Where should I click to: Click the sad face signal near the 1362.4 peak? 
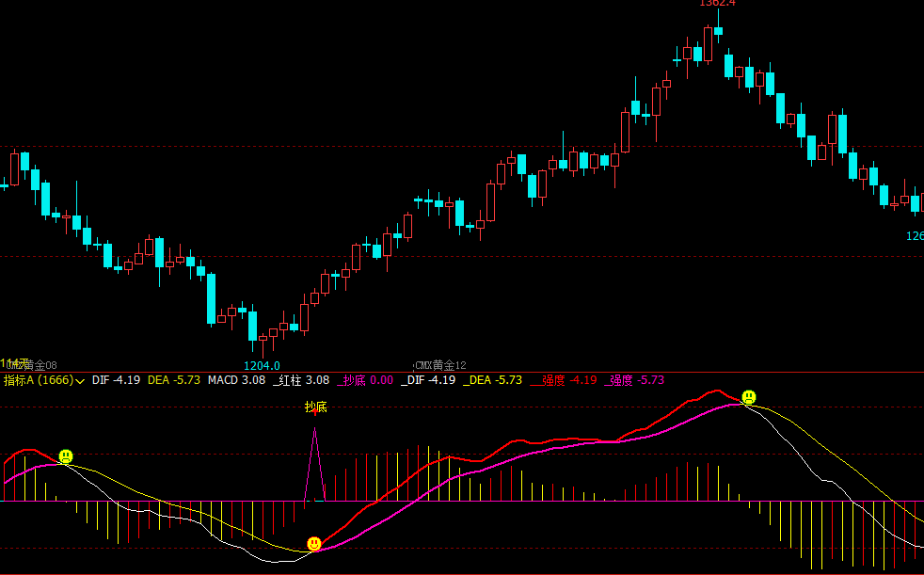(x=748, y=397)
